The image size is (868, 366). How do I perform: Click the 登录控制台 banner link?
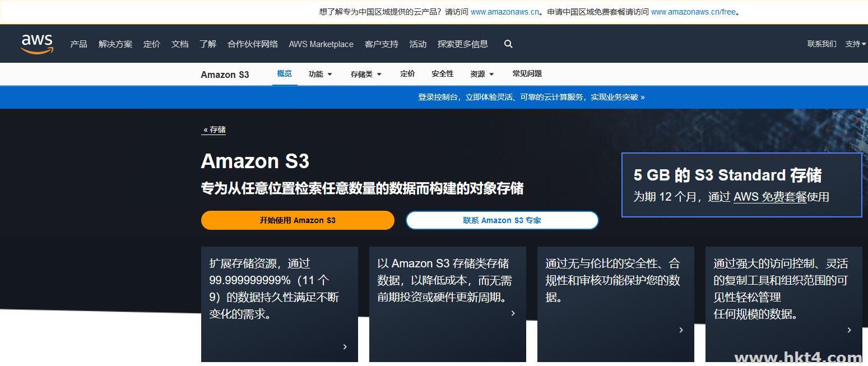[531, 97]
